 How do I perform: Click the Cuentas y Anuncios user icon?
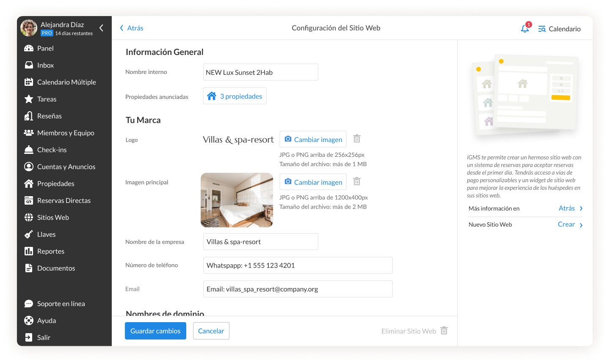click(x=29, y=167)
